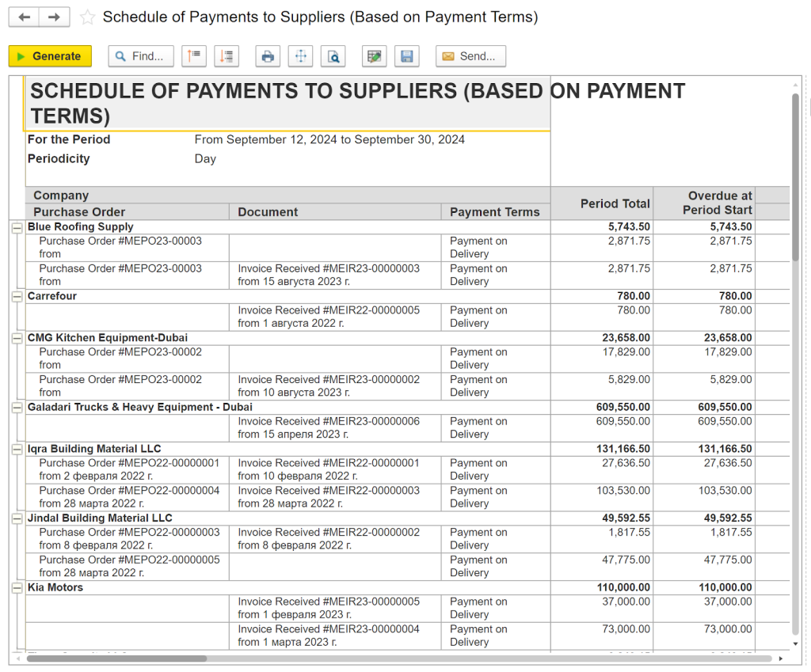Viewport: 811px width, 672px height.
Task: Collapse the Blue Roofing Supply group
Action: [17, 227]
